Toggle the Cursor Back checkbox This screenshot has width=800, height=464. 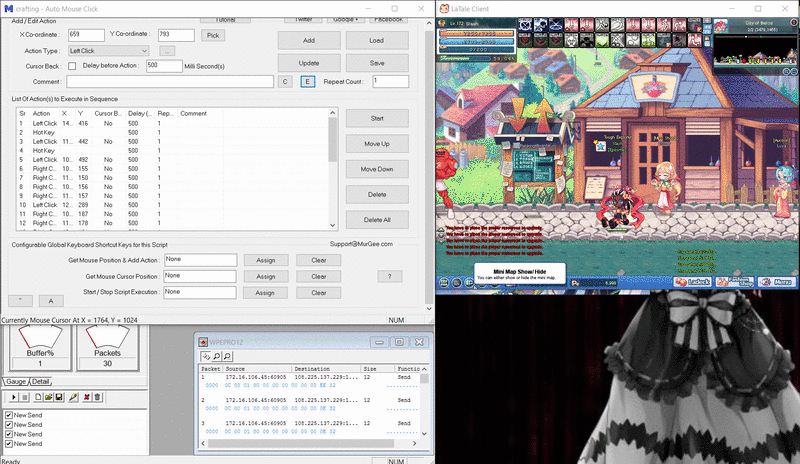tap(72, 66)
